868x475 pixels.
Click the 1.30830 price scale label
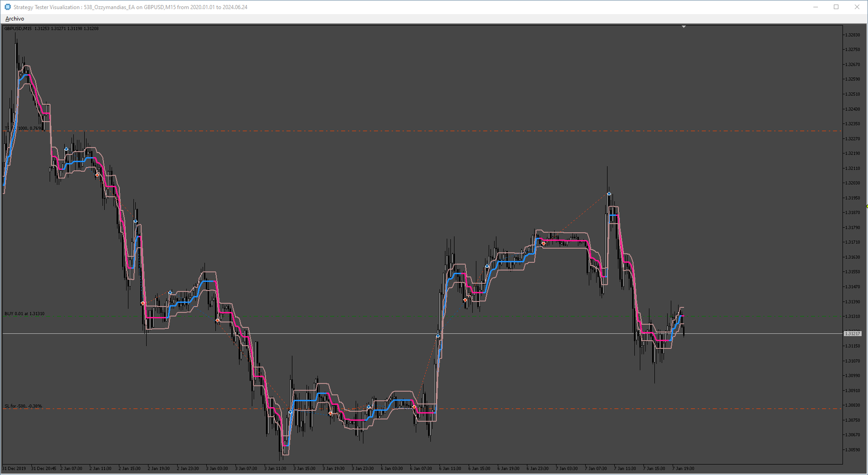[x=853, y=405]
